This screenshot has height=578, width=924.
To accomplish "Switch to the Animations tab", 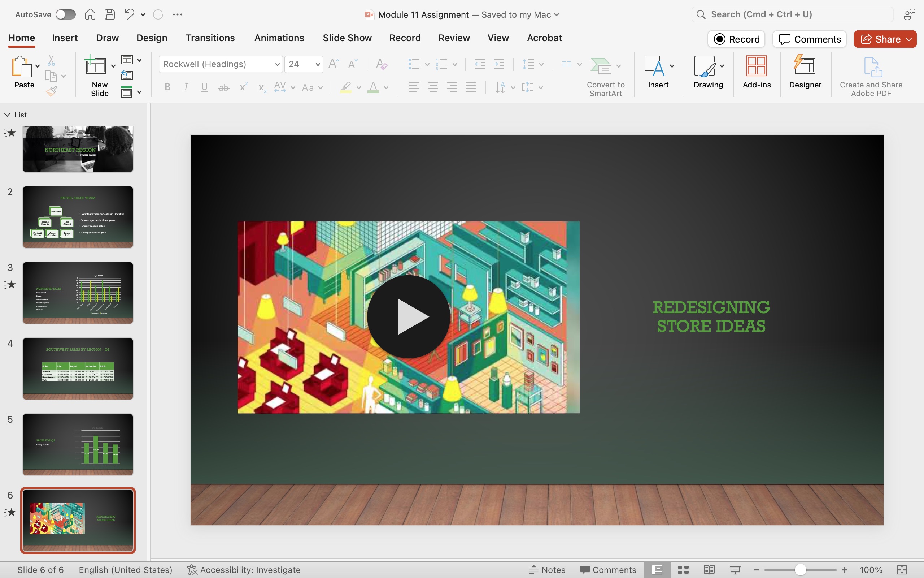I will tap(279, 38).
